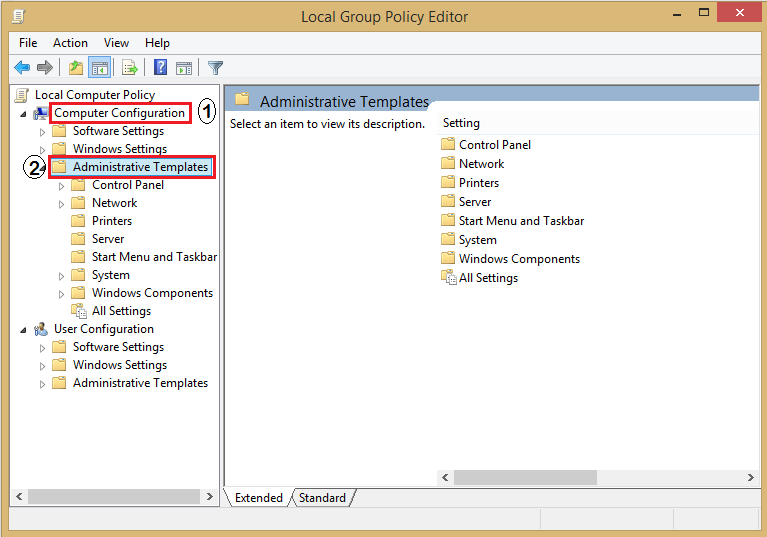Click the Export List toolbar icon
The width and height of the screenshot is (767, 537).
pos(130,67)
